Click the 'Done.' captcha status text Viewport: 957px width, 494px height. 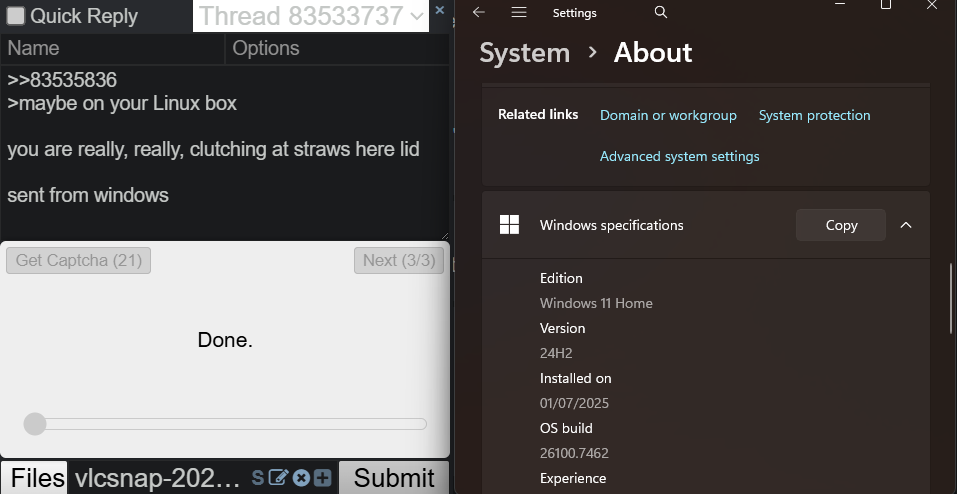coord(225,340)
